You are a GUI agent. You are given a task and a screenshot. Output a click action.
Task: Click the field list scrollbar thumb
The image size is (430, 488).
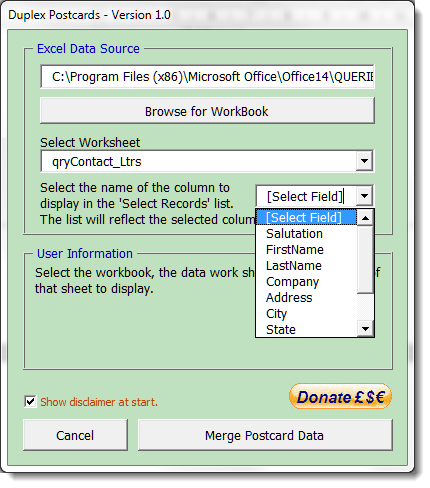[x=365, y=260]
